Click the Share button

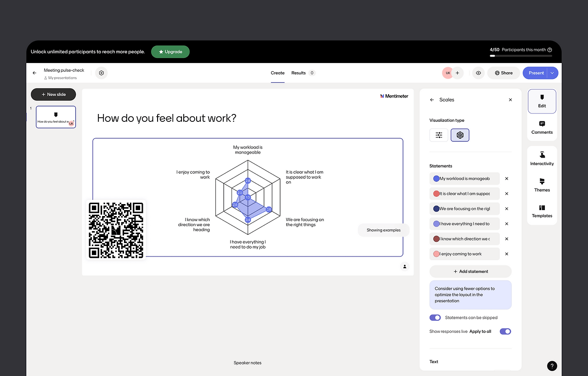pos(503,73)
